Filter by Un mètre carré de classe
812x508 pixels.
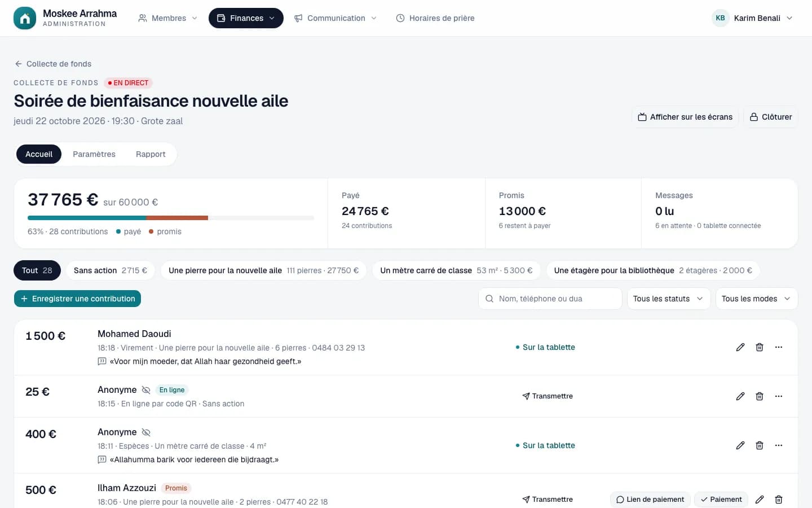pos(456,270)
